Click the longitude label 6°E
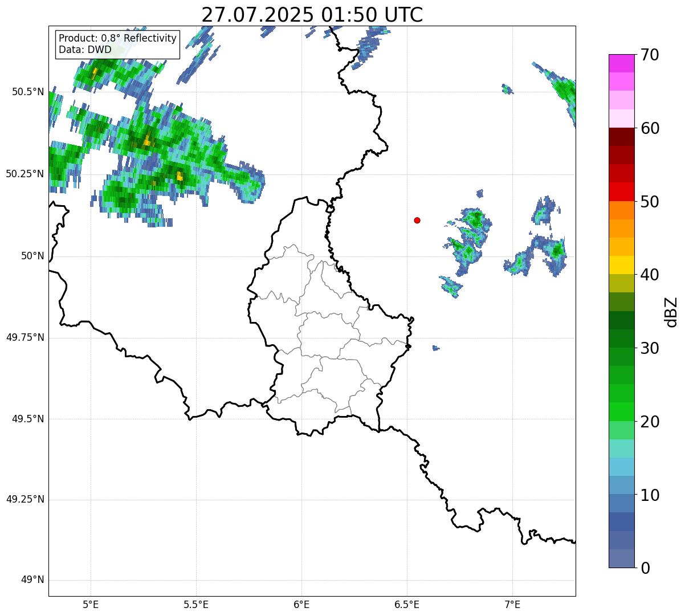The width and height of the screenshot is (685, 616). [301, 604]
